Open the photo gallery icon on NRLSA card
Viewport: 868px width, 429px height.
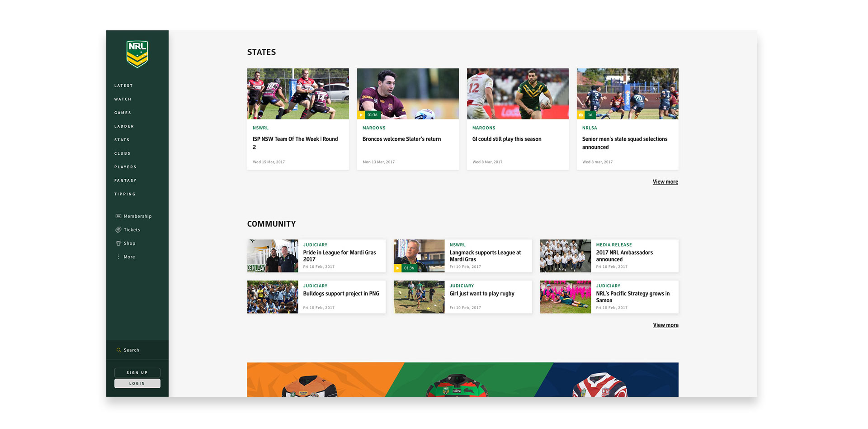(x=580, y=115)
